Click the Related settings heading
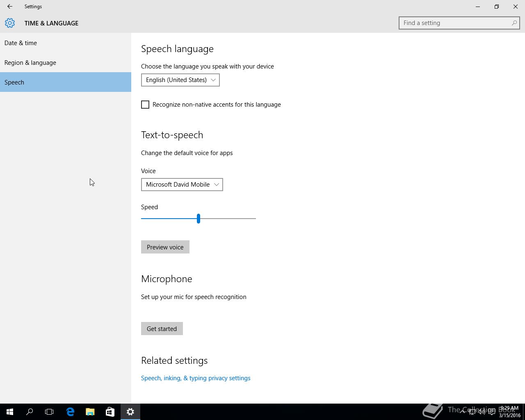 click(174, 361)
